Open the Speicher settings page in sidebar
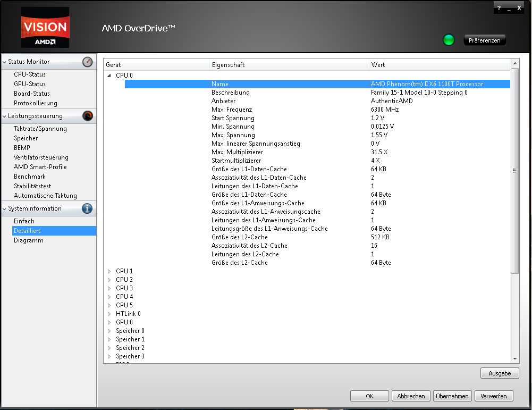The height and width of the screenshot is (410, 532). 26,138
